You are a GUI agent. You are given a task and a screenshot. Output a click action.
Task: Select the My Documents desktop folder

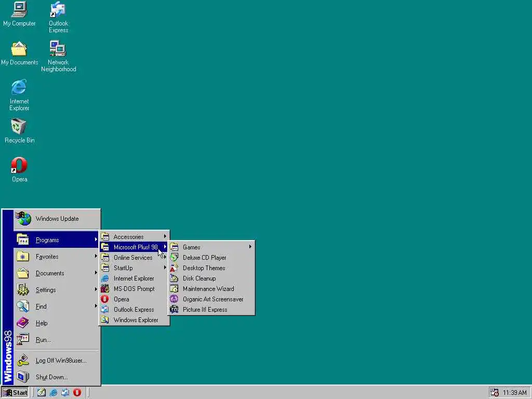pos(19,54)
